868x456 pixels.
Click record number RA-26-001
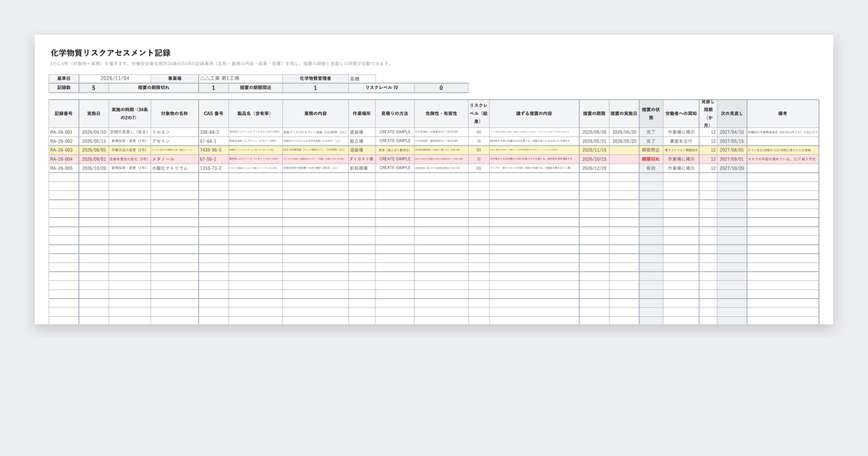point(64,132)
